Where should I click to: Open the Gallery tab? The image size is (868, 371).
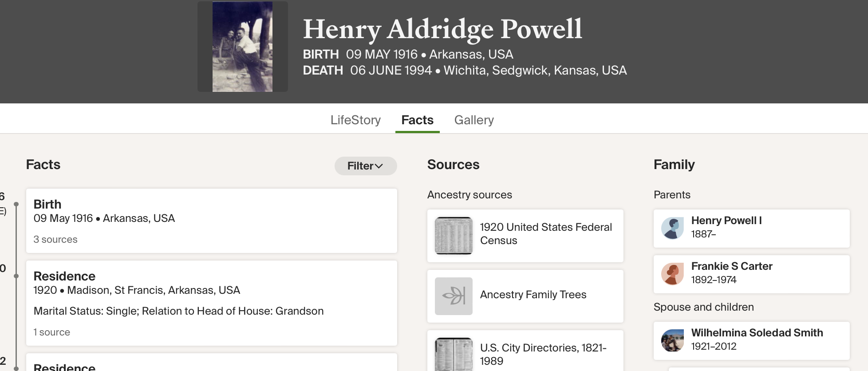(474, 120)
